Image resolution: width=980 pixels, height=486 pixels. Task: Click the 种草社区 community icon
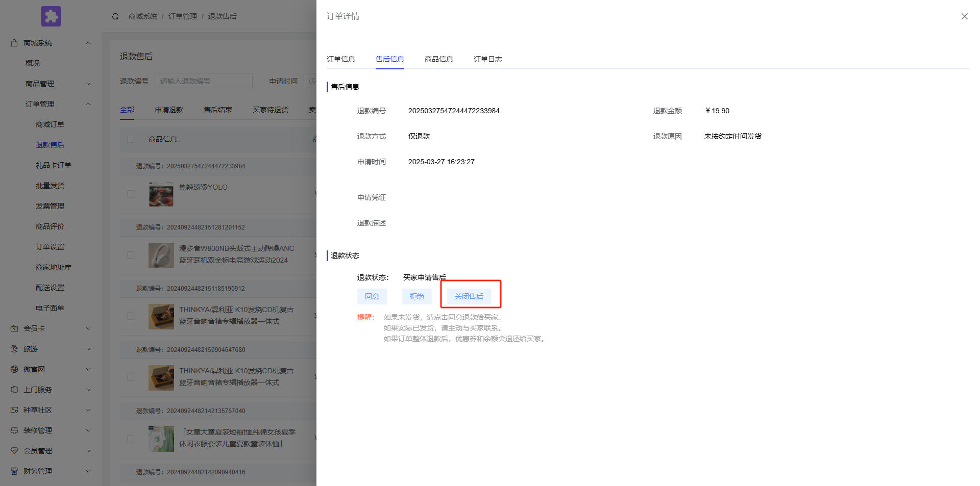click(14, 410)
